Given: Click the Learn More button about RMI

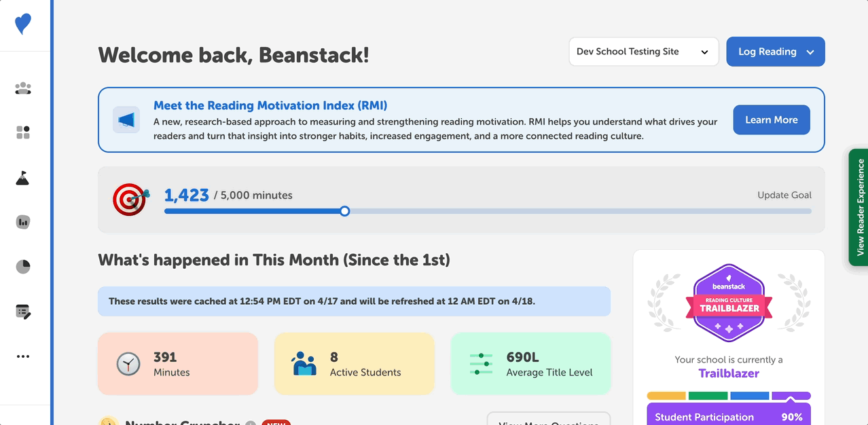Looking at the screenshot, I should click(771, 119).
